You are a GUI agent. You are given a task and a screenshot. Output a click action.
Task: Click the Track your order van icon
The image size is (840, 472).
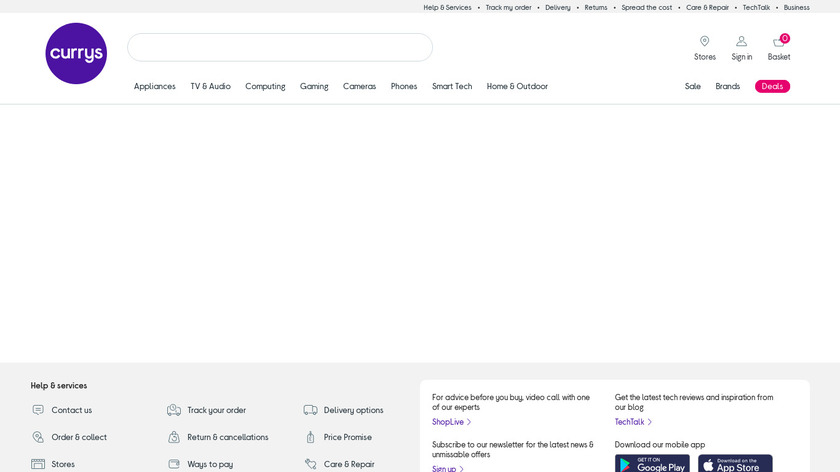click(x=174, y=410)
